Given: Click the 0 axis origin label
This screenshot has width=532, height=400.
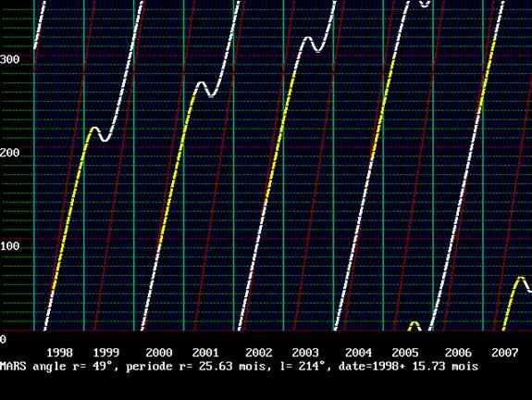Looking at the screenshot, I should tap(3, 339).
